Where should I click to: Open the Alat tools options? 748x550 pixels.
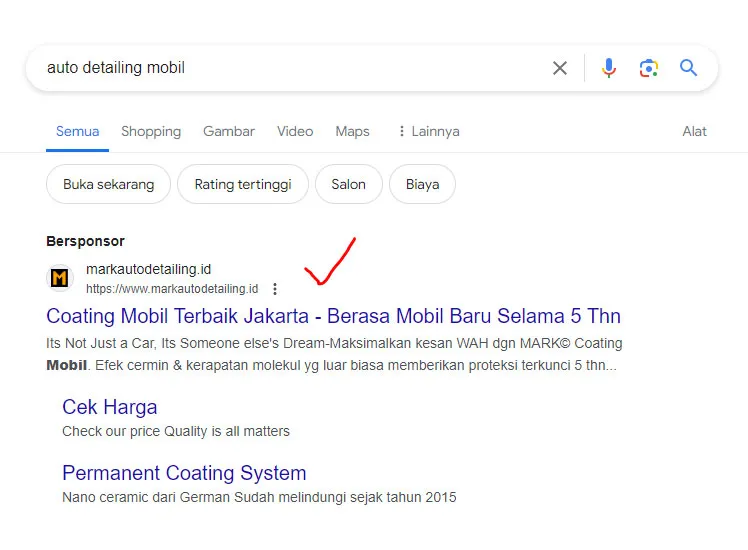pos(694,131)
